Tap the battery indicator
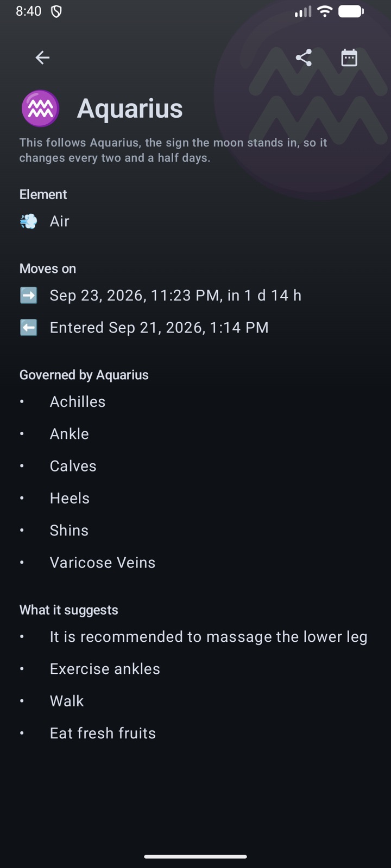 [x=351, y=11]
